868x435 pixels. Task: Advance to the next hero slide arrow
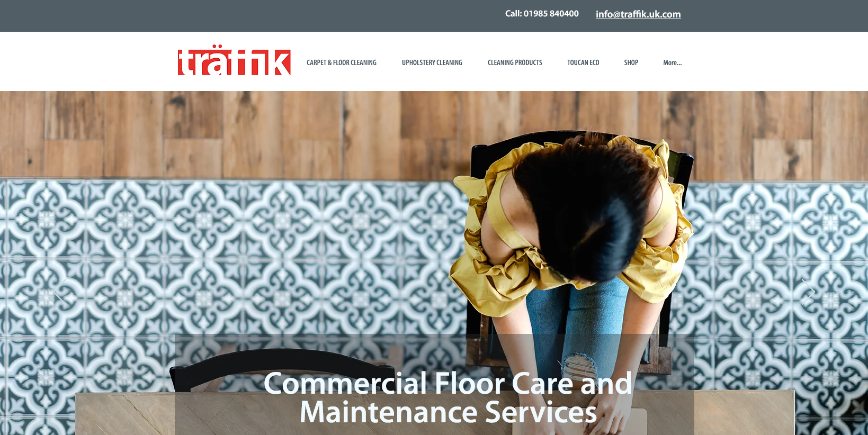pyautogui.click(x=808, y=292)
